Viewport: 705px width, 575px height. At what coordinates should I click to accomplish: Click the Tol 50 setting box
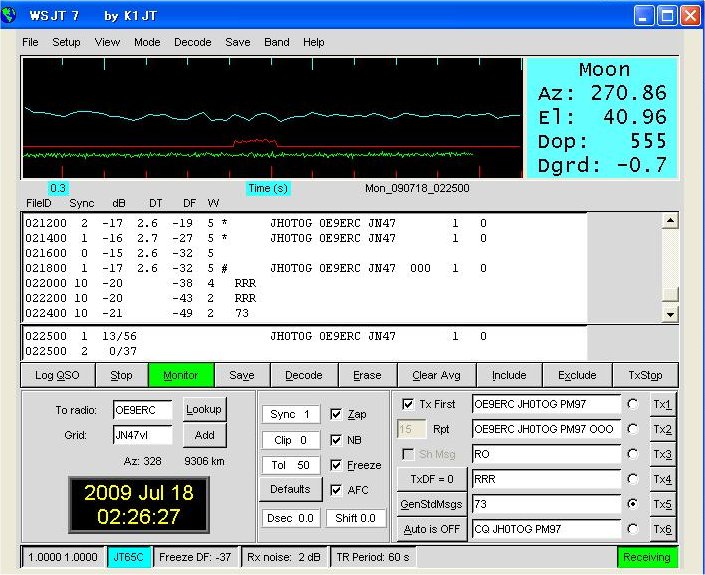[291, 465]
